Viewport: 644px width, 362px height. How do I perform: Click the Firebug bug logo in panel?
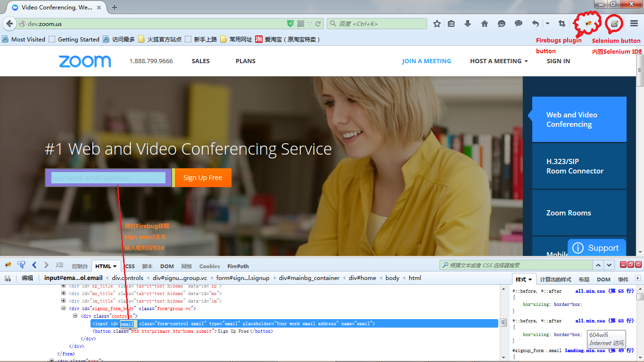[x=8, y=265]
